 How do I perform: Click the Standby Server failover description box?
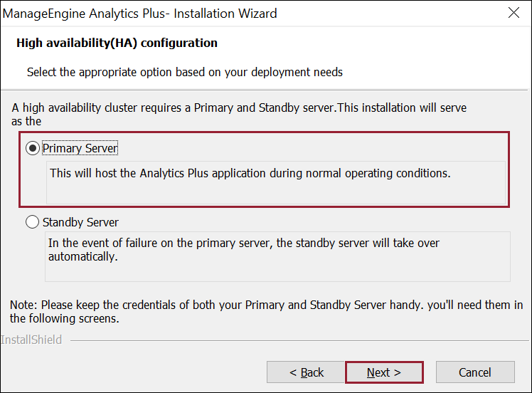coord(277,256)
